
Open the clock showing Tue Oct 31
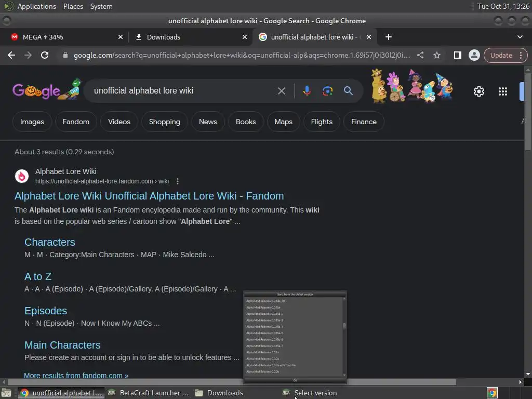coord(503,6)
